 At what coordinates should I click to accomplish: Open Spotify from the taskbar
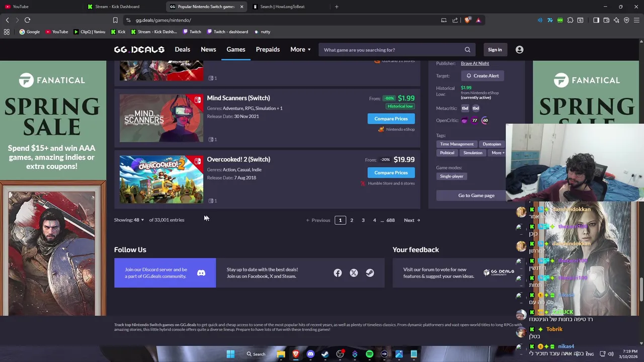click(x=370, y=354)
